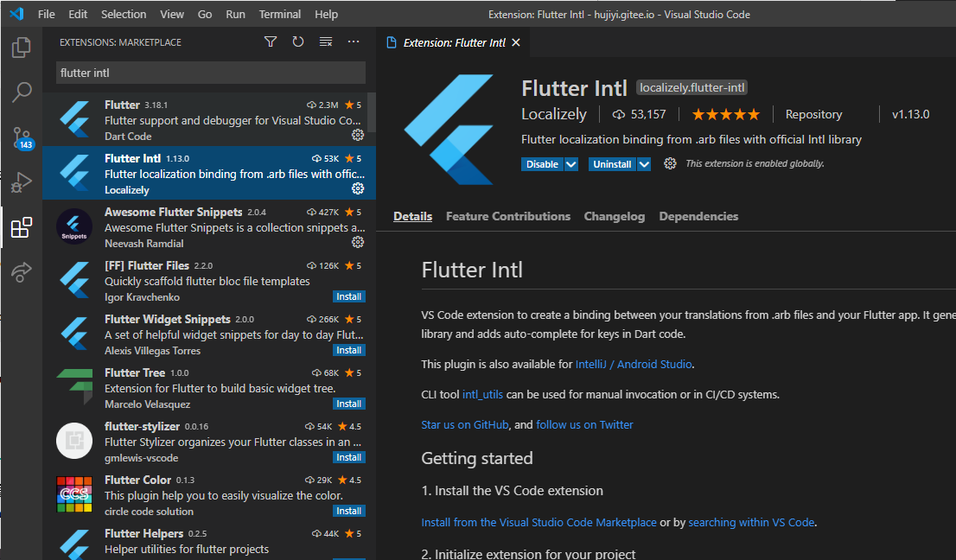This screenshot has width=956, height=560.
Task: Switch to the Changelog tab
Action: tap(614, 216)
